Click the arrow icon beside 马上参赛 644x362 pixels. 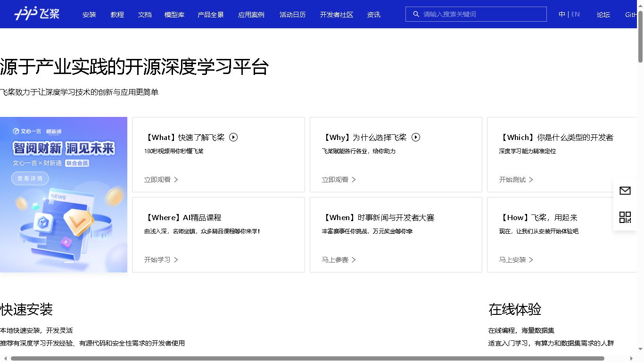[354, 260]
